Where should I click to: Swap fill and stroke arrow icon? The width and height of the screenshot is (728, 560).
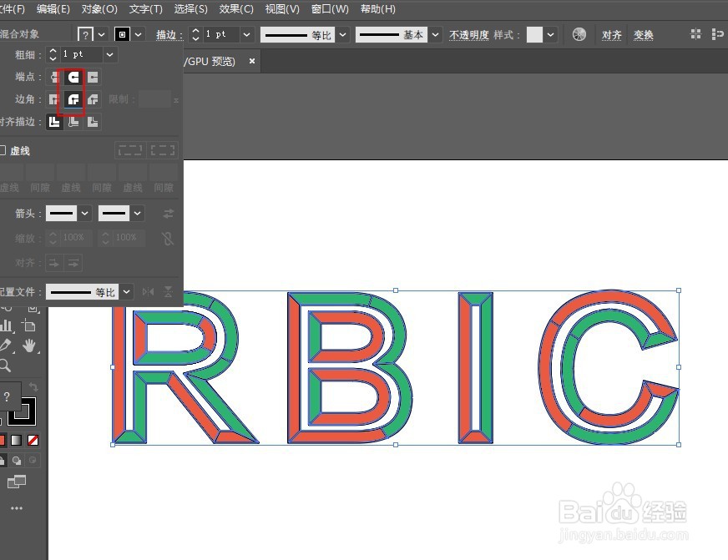(33, 386)
